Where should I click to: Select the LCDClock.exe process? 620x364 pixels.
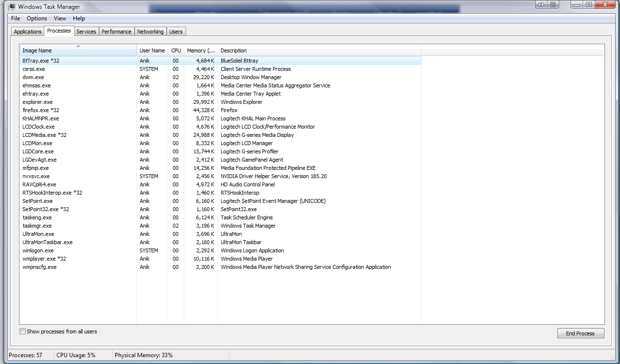pos(220,127)
